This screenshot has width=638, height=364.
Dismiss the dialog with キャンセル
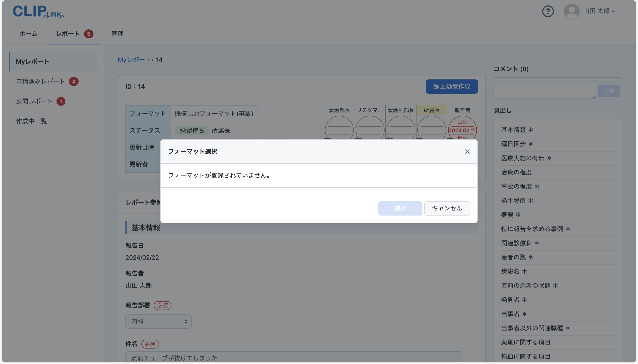point(447,208)
